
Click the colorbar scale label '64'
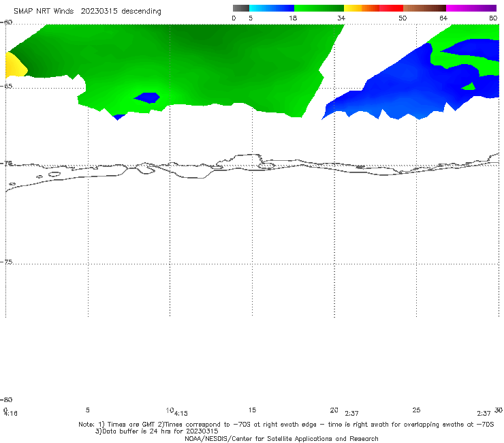click(x=443, y=18)
